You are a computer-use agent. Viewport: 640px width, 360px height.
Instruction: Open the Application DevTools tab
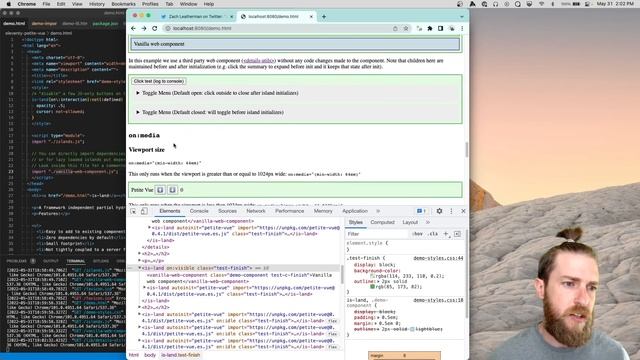point(355,211)
